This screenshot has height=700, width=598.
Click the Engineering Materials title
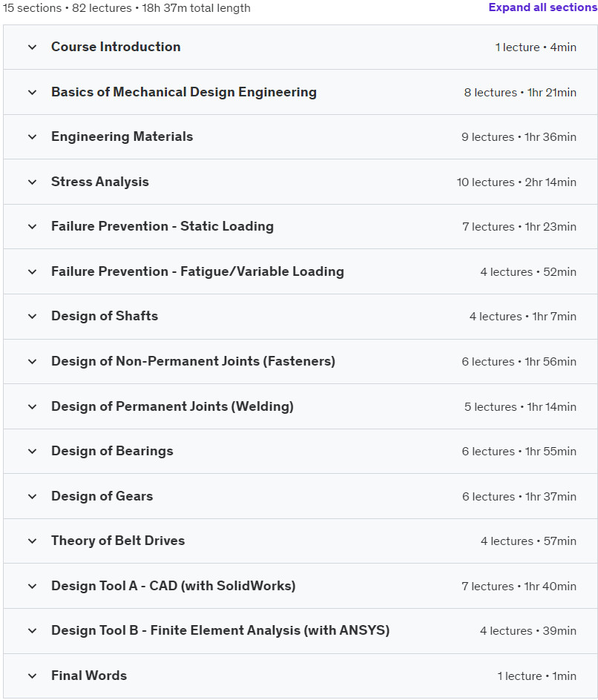click(x=122, y=136)
